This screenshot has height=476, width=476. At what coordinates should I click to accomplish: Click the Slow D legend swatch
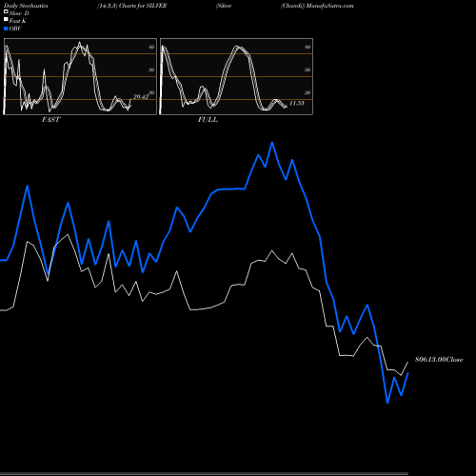(x=6, y=11)
